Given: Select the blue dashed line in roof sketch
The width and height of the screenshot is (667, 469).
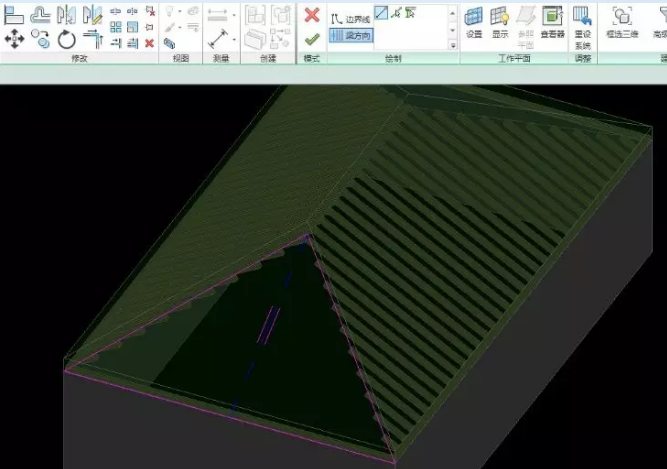Looking at the screenshot, I should coord(268,327).
